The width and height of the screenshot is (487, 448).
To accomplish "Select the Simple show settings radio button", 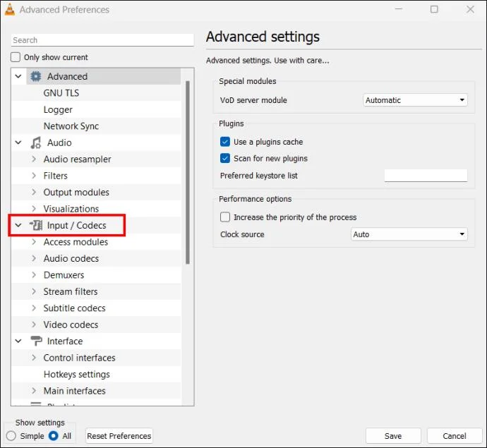I will [x=11, y=436].
